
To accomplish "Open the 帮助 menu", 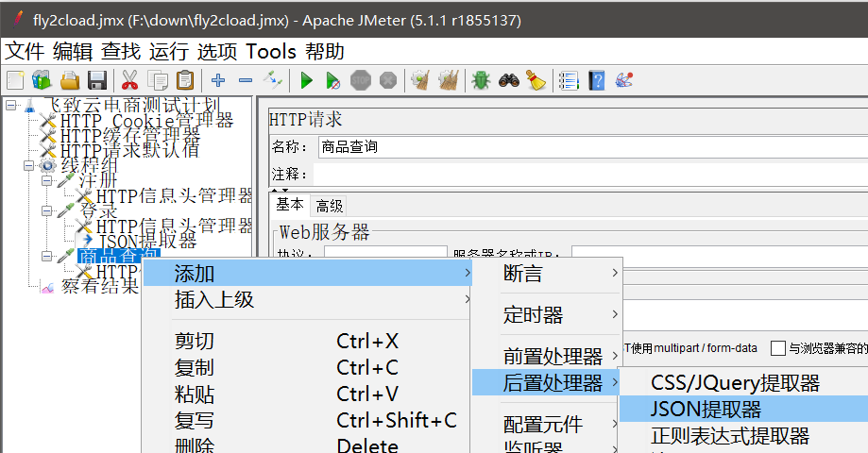I will click(x=324, y=52).
